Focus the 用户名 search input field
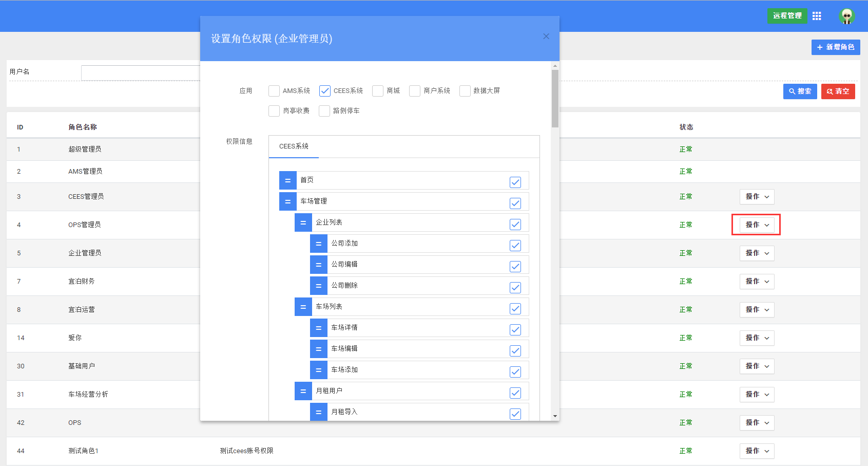Viewport: 868px width, 466px height. click(141, 73)
